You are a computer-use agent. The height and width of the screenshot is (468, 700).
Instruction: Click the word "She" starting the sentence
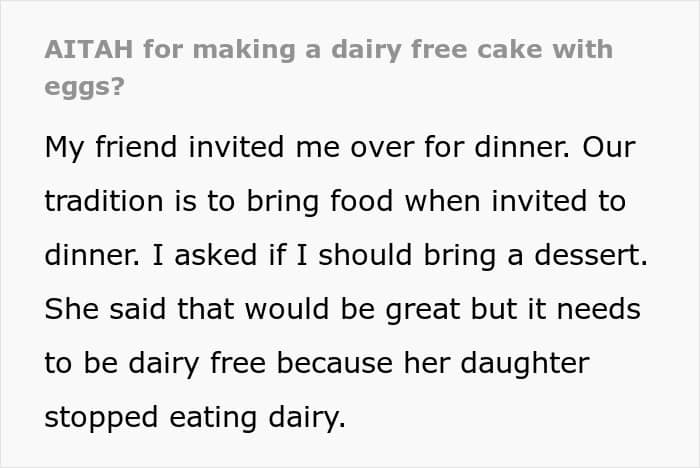coord(71,310)
